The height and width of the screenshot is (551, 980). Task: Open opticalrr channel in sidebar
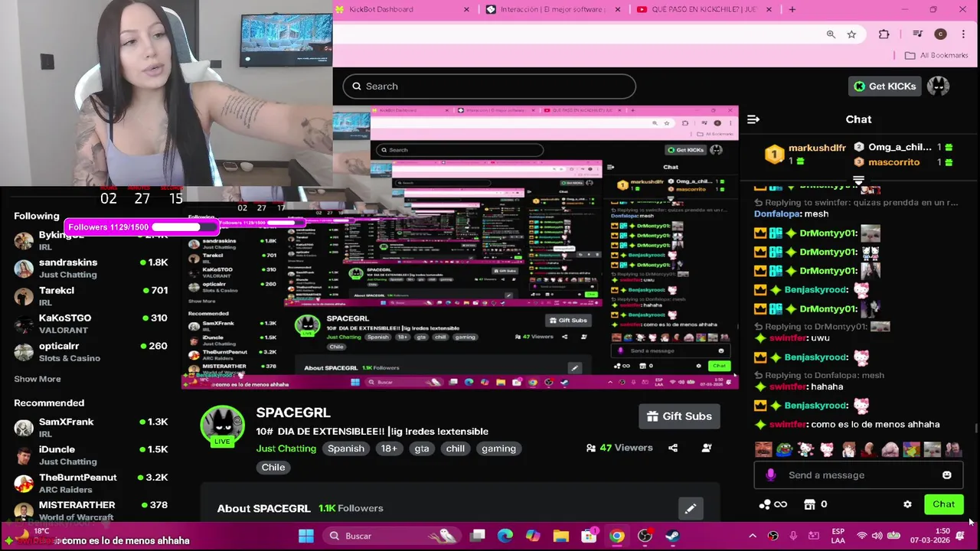click(91, 351)
